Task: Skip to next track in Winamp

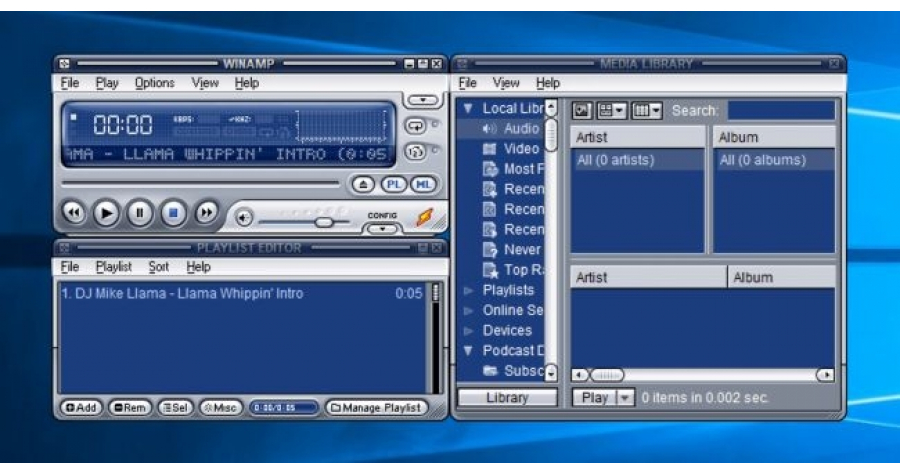Action: tap(206, 213)
